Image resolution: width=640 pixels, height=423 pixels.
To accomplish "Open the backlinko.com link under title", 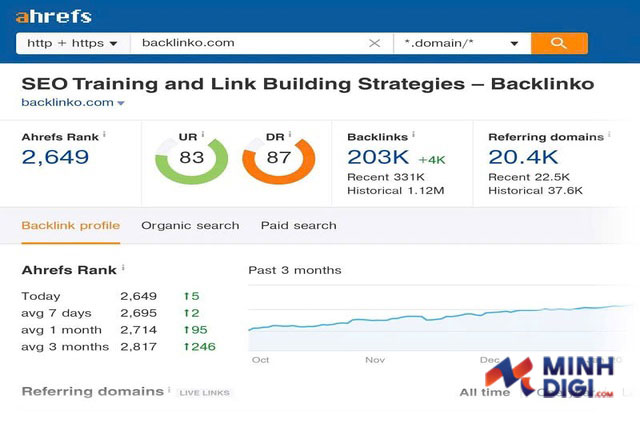I will (x=67, y=102).
